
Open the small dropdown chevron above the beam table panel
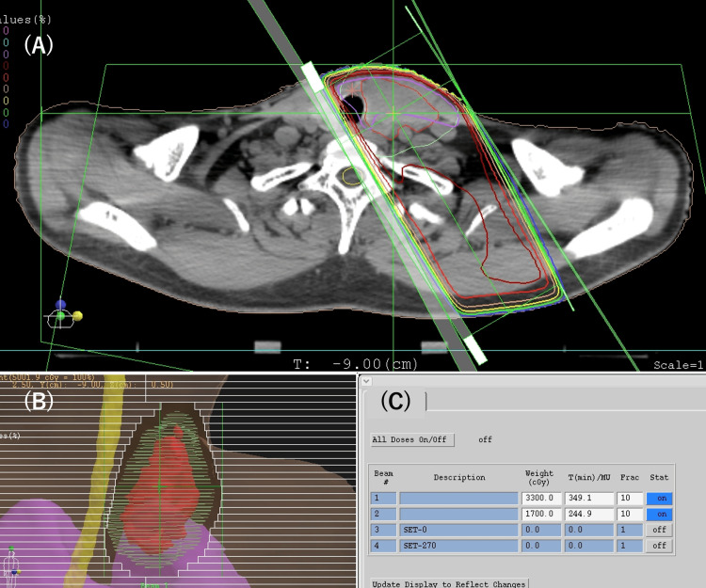(366, 381)
